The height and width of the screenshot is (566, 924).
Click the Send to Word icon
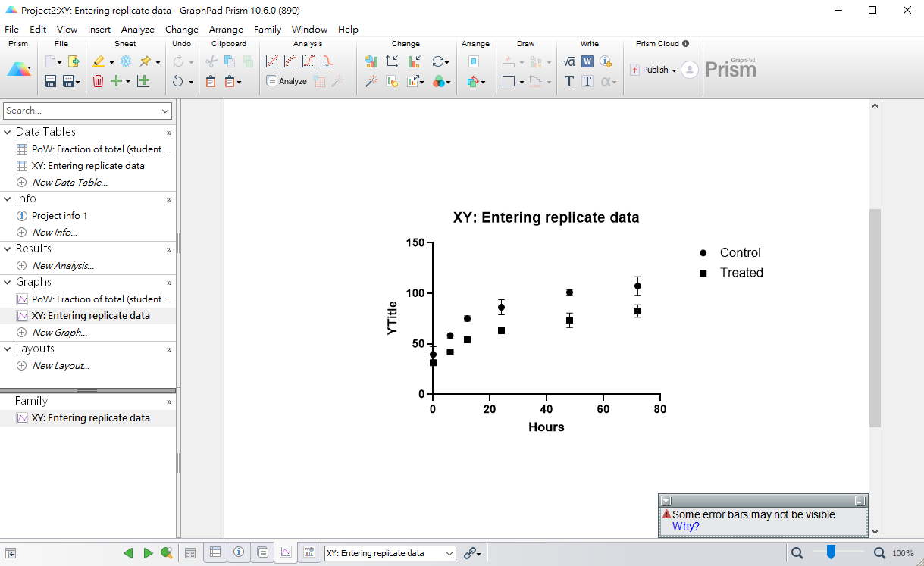tap(587, 61)
